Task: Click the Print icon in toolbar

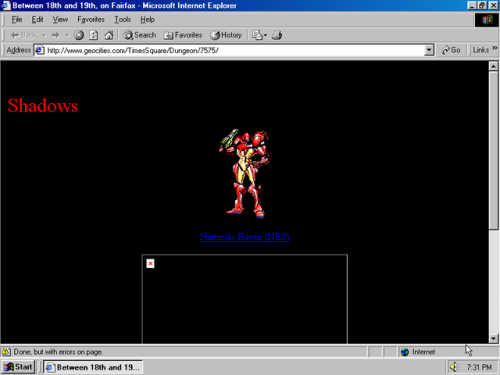Action: [x=277, y=35]
